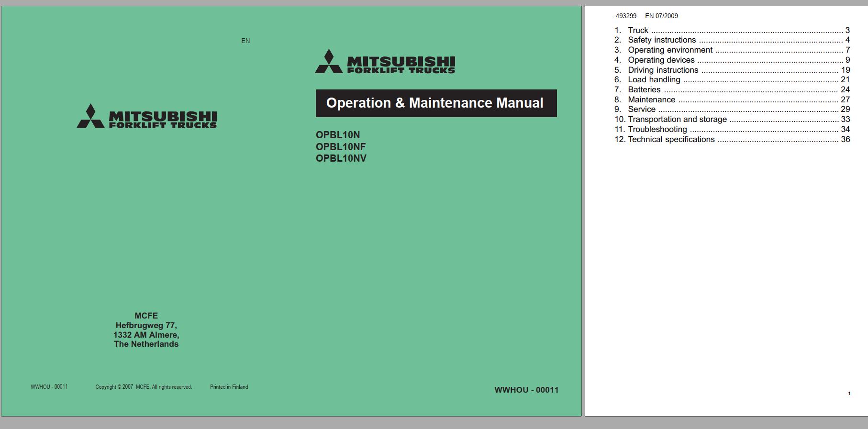Open 'Technical specifications' contents entry
The width and height of the screenshot is (868, 429).
pyautogui.click(x=732, y=140)
